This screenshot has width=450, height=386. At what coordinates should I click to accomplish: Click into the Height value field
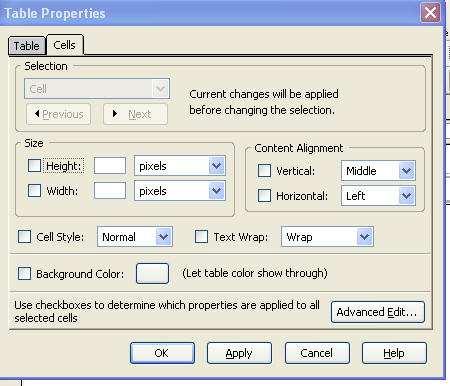[110, 166]
